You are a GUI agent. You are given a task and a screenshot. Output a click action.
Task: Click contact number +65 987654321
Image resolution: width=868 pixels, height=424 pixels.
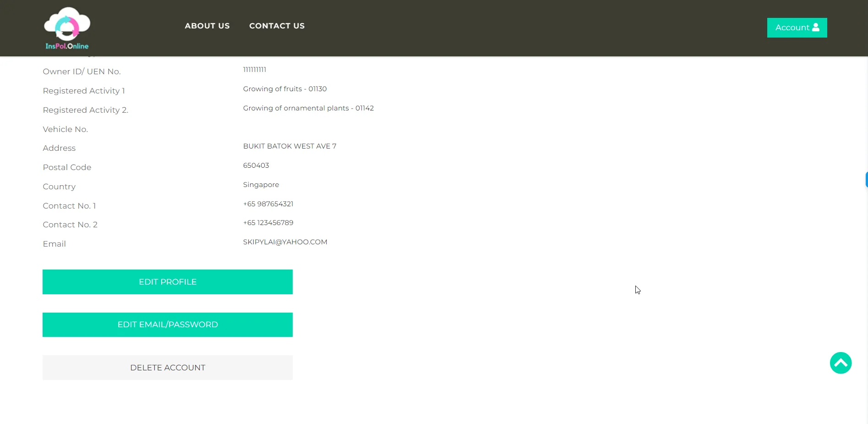268,204
